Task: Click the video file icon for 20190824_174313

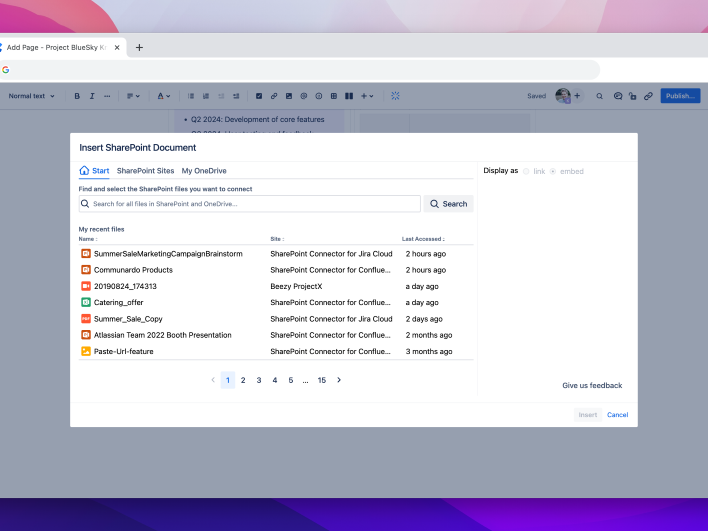Action: (x=86, y=286)
